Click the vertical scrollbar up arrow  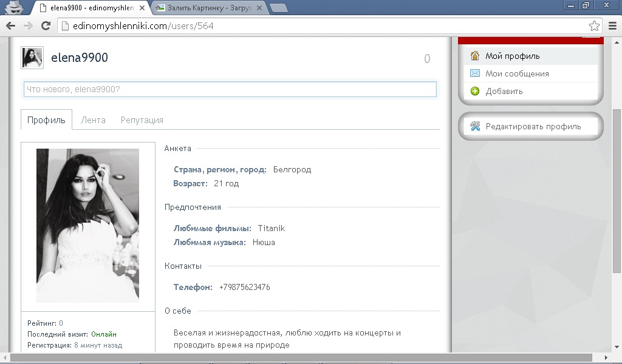point(617,42)
